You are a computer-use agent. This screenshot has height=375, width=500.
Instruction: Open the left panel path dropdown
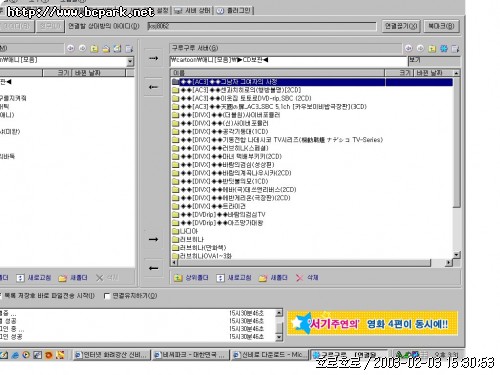pyautogui.click(x=130, y=61)
